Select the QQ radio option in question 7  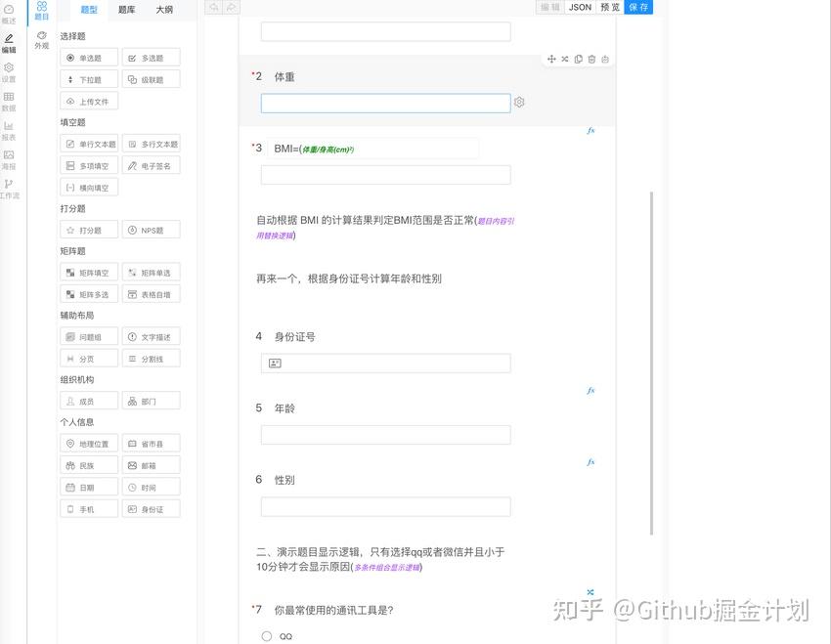[267, 636]
